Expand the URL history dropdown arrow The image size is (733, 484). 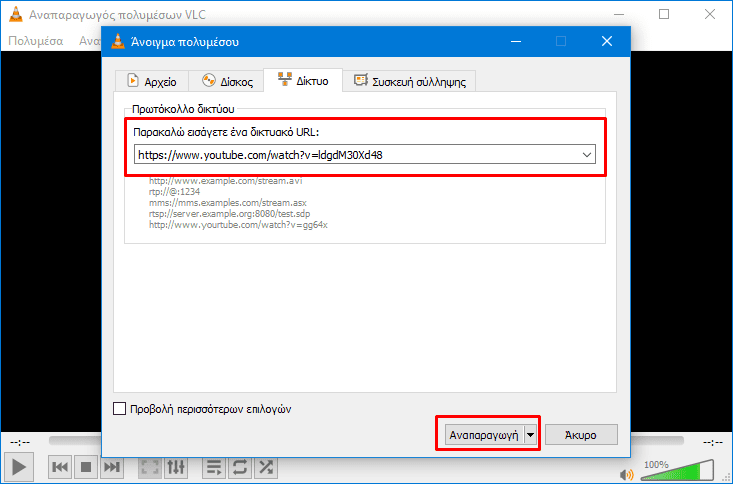pyautogui.click(x=587, y=155)
